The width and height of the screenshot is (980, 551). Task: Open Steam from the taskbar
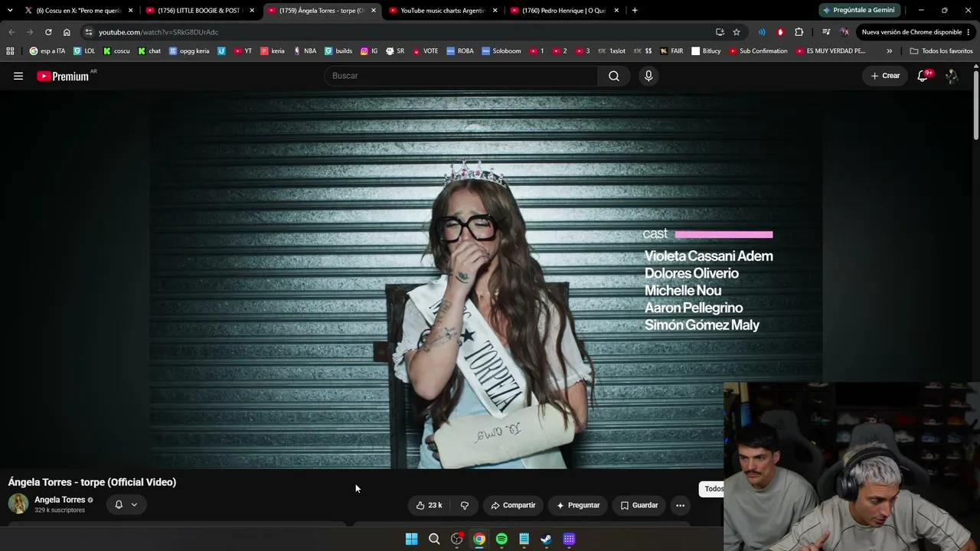[546, 539]
